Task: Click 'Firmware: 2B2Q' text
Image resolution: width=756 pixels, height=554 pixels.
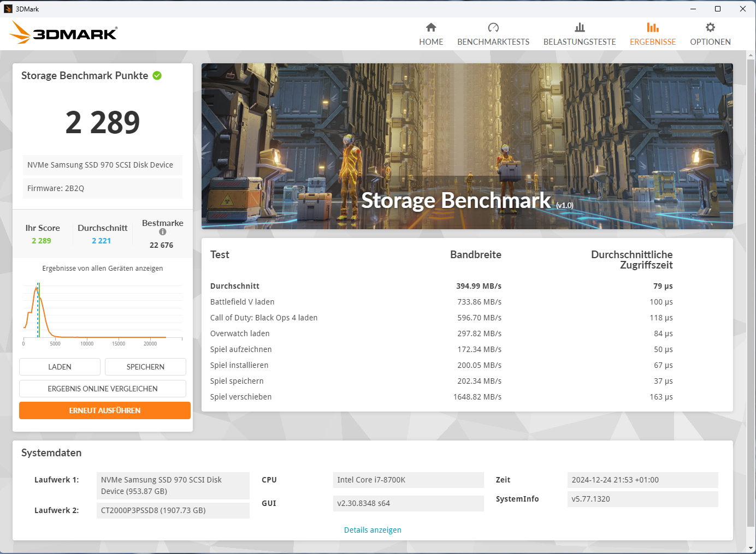Action: click(56, 188)
